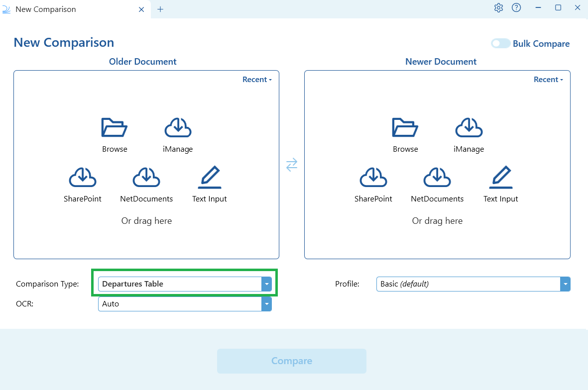Expand Recent list for Older Document
588x390 pixels.
point(257,80)
